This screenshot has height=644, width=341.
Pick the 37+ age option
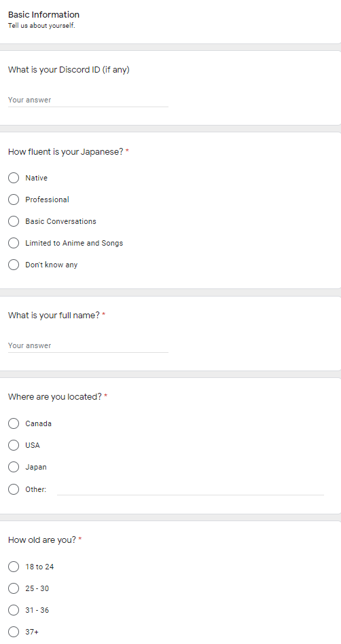14,632
